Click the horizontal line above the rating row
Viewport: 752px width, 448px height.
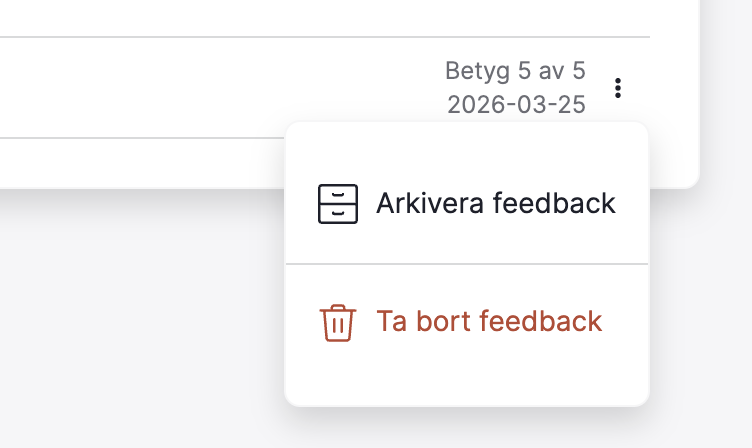click(x=325, y=36)
